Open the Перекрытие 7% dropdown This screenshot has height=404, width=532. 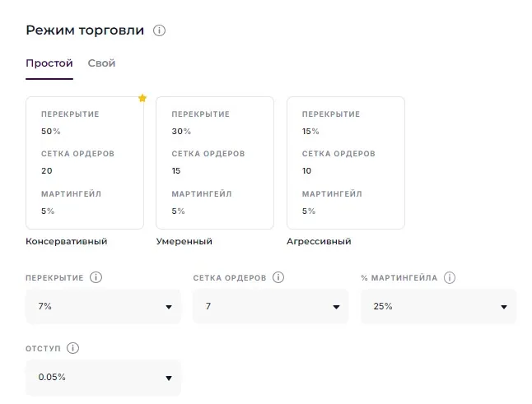tap(103, 306)
